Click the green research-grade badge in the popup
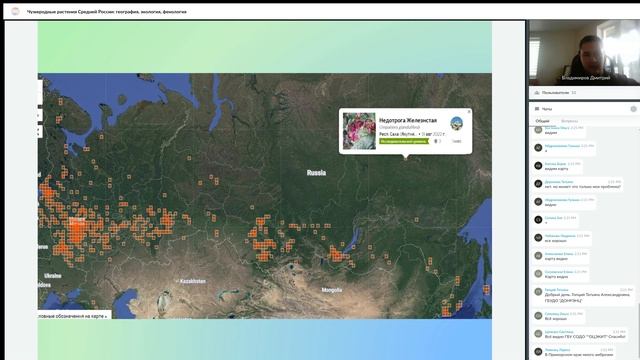 tap(404, 141)
